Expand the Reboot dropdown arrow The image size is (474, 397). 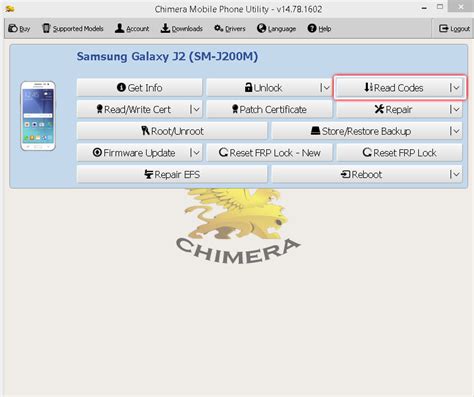point(455,174)
